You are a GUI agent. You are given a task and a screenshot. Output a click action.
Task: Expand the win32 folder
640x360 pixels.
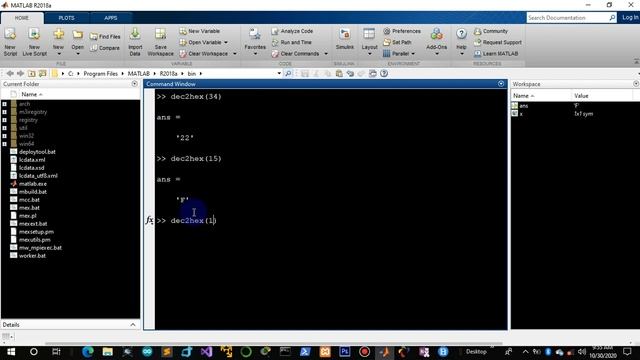point(4,136)
